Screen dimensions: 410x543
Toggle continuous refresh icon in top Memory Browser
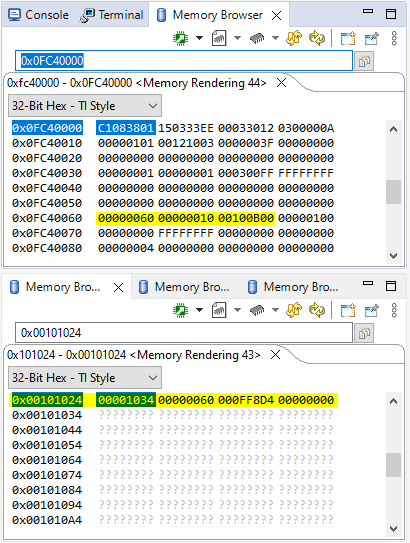294,38
